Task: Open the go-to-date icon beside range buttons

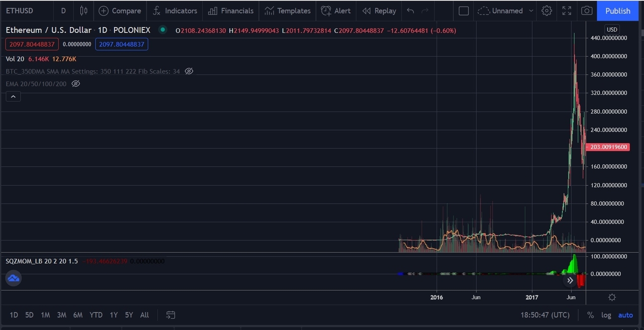Action: pyautogui.click(x=171, y=315)
